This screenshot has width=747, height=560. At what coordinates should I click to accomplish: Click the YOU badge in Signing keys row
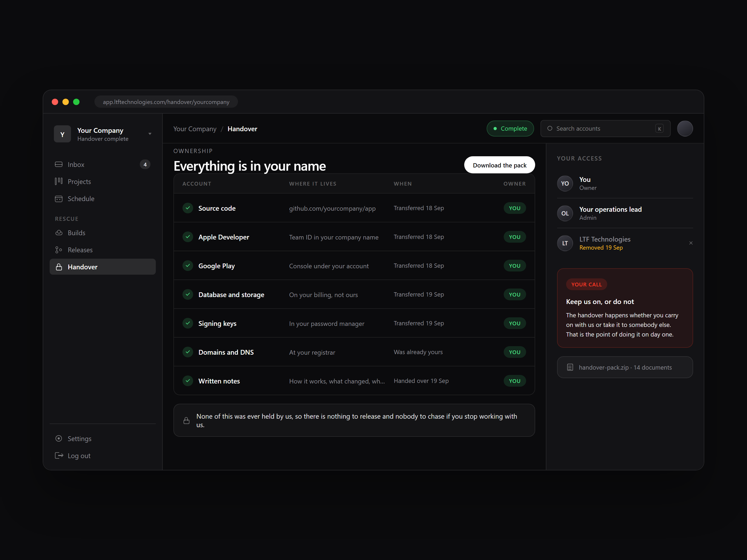[x=514, y=323]
